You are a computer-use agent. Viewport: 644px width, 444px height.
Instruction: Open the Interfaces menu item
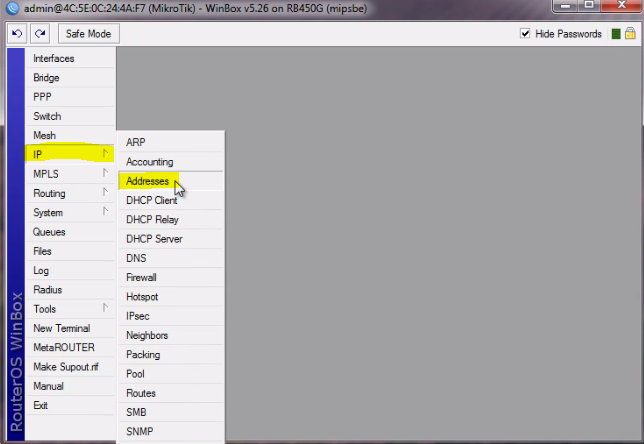70,58
